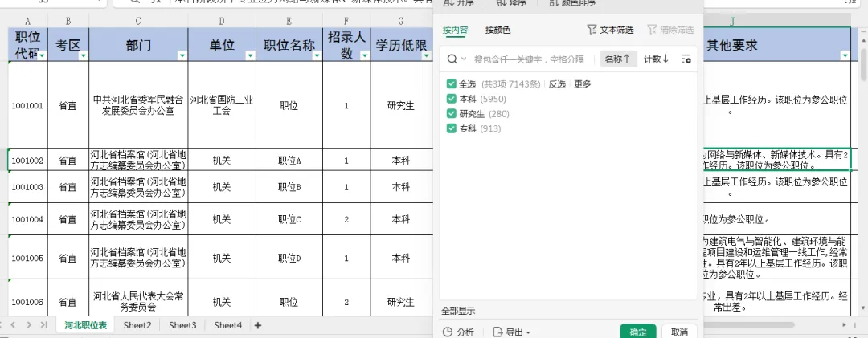Go to previous sheet with the left arrow

[x=14, y=324]
